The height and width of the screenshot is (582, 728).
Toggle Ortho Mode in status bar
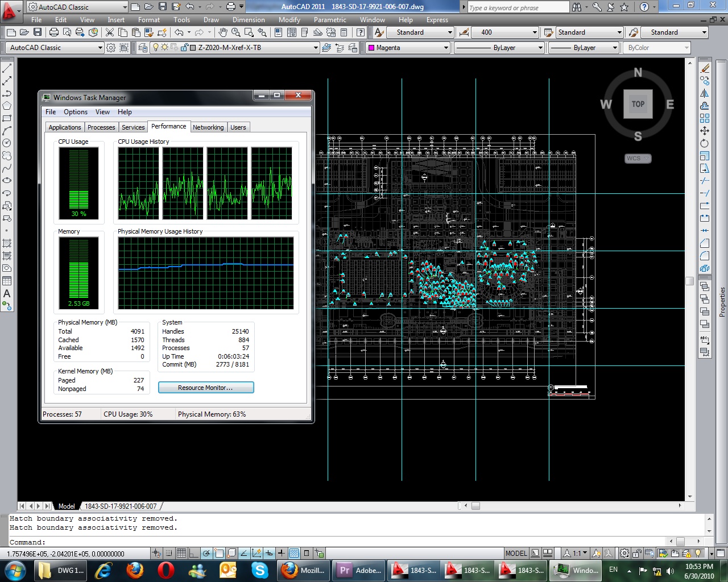click(x=194, y=553)
